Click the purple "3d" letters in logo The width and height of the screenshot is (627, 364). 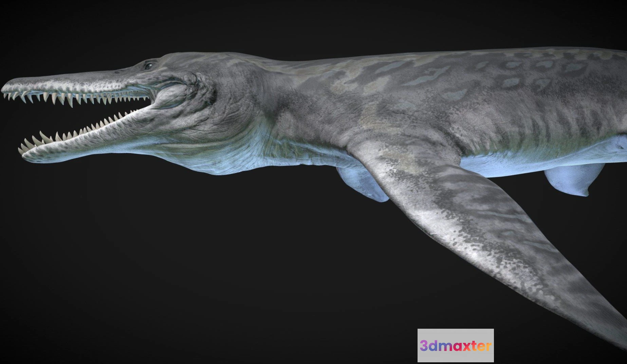[429, 346]
